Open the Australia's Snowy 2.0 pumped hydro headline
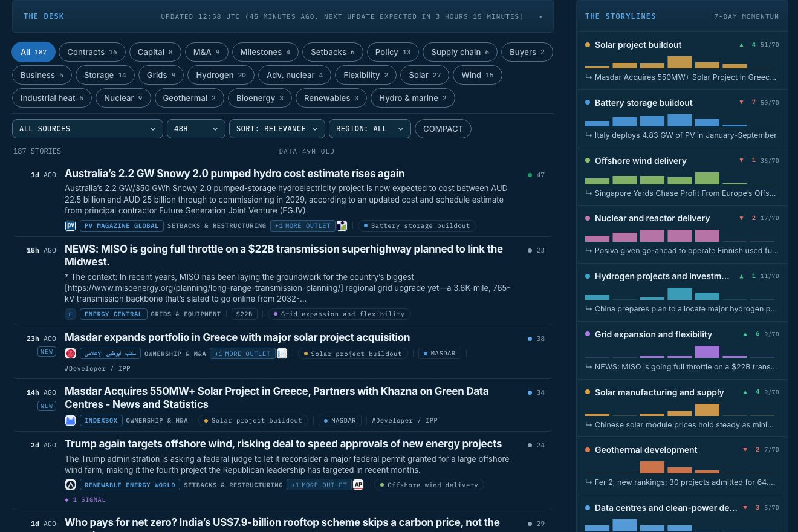This screenshot has height=532, width=798. click(235, 174)
